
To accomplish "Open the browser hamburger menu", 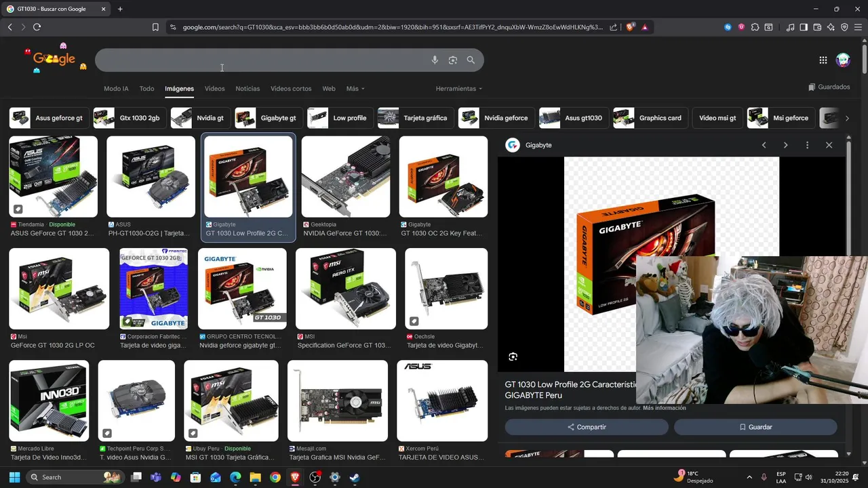I will tap(858, 27).
